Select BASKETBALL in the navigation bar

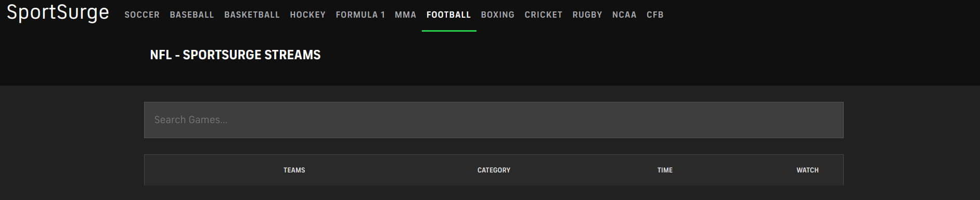252,15
